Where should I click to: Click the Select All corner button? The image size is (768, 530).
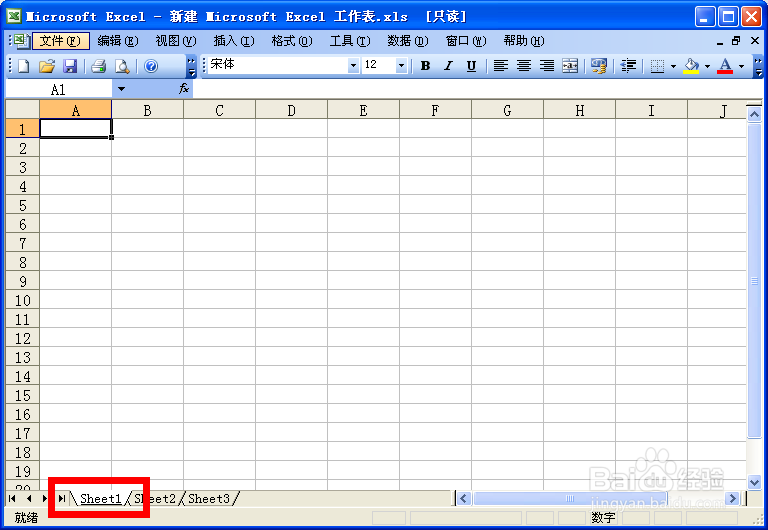[23, 110]
